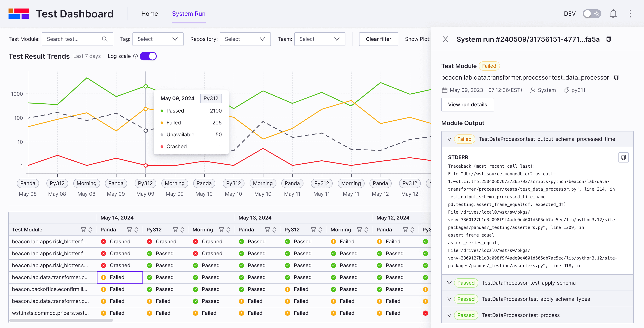Click View run details button
Screen dimensions: 644x328
point(467,105)
